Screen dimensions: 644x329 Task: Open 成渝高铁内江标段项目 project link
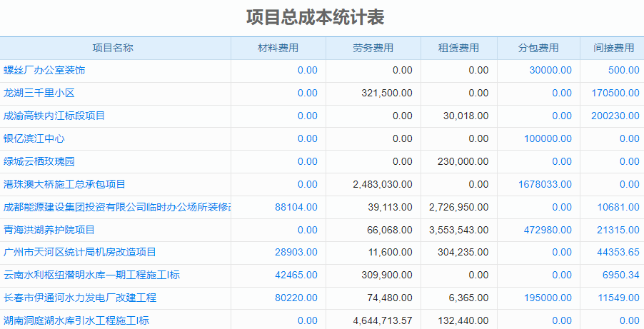click(54, 116)
